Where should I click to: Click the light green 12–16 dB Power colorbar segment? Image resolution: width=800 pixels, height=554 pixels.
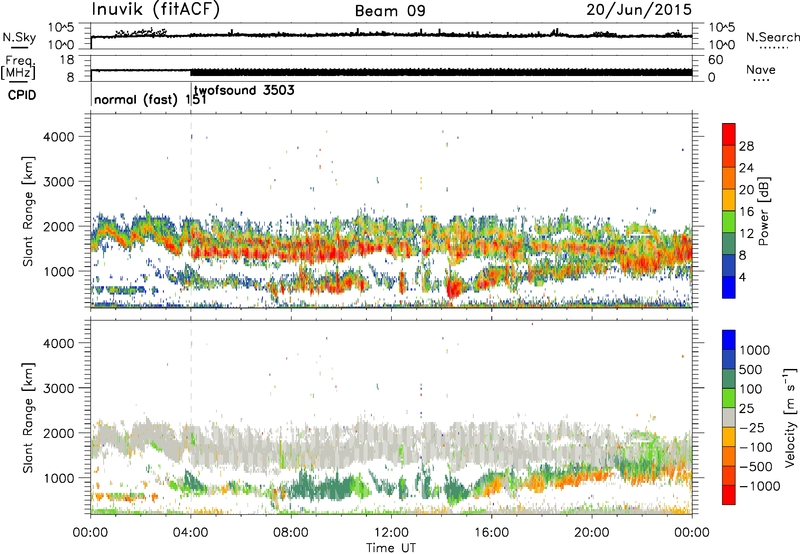point(729,222)
